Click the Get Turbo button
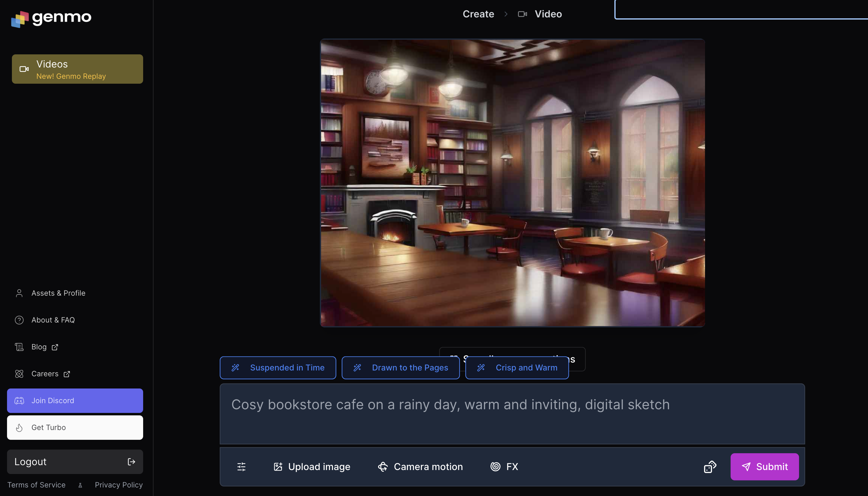 point(75,427)
